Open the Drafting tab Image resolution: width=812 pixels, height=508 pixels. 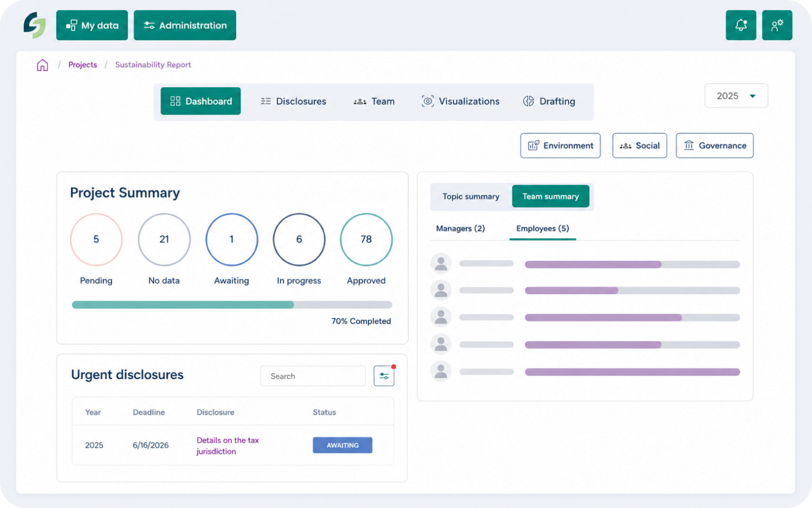pos(549,101)
